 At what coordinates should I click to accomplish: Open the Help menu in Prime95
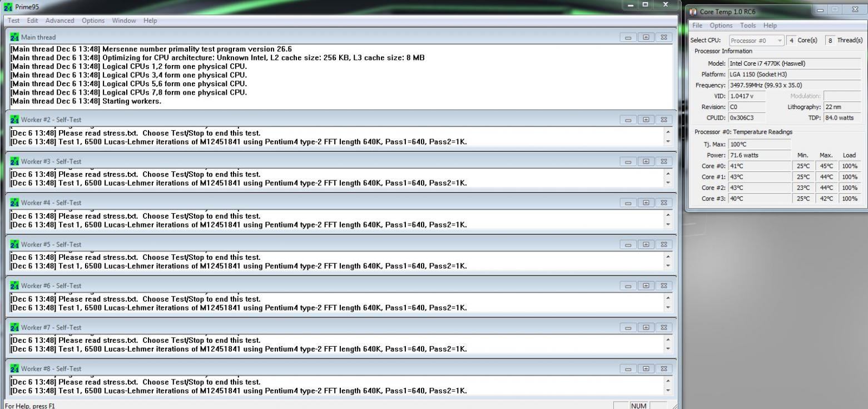click(x=150, y=21)
